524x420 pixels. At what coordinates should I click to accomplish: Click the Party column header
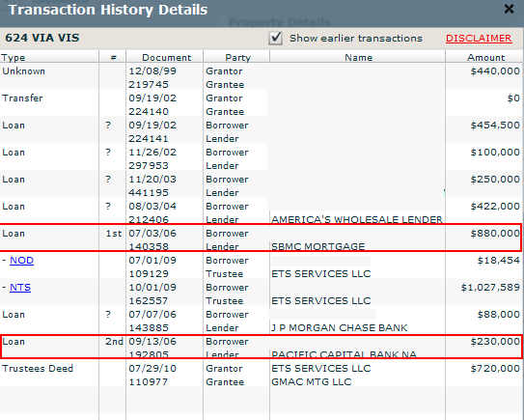pos(236,57)
